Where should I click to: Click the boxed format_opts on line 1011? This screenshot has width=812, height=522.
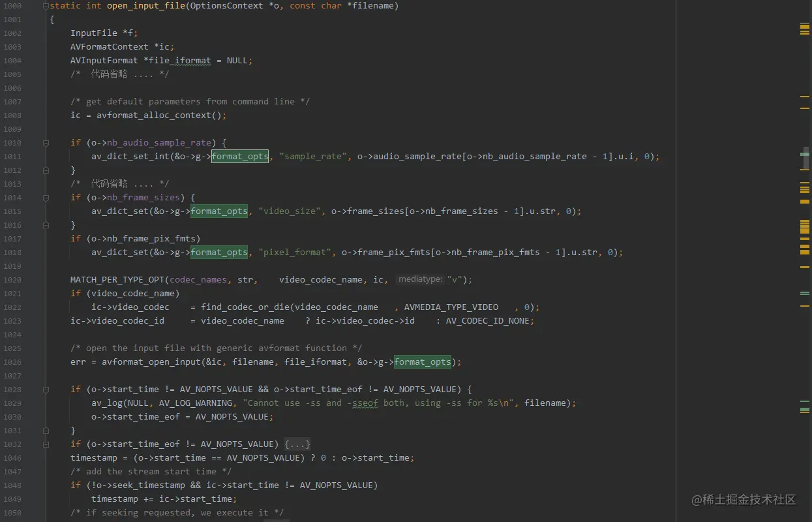240,157
